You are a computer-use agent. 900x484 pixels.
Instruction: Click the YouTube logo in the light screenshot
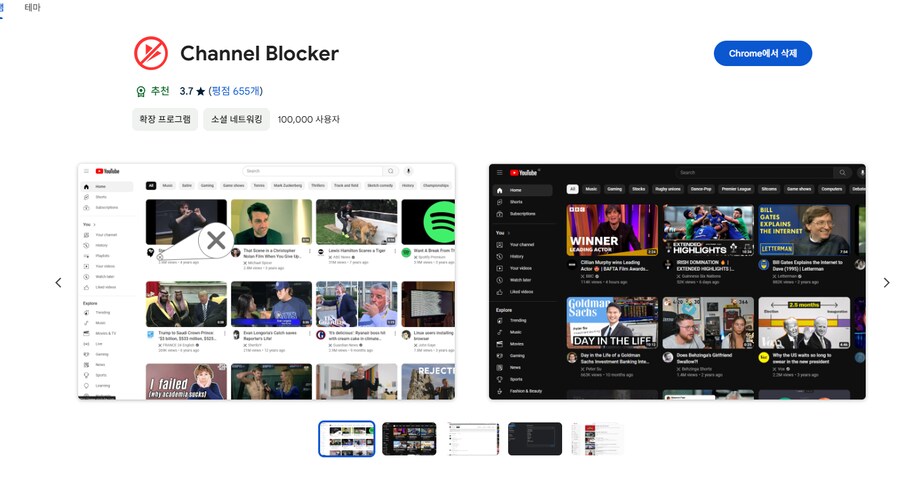coord(107,171)
